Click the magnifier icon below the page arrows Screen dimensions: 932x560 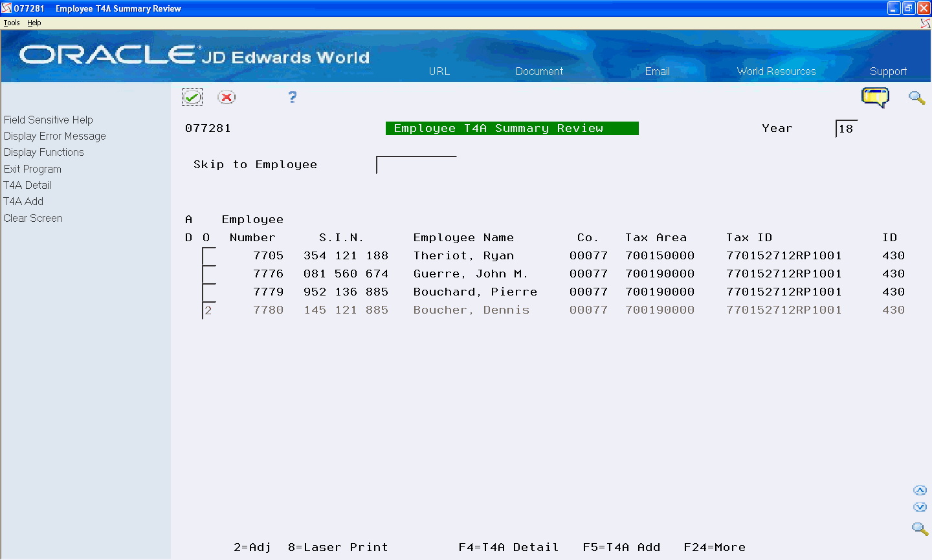pos(920,528)
